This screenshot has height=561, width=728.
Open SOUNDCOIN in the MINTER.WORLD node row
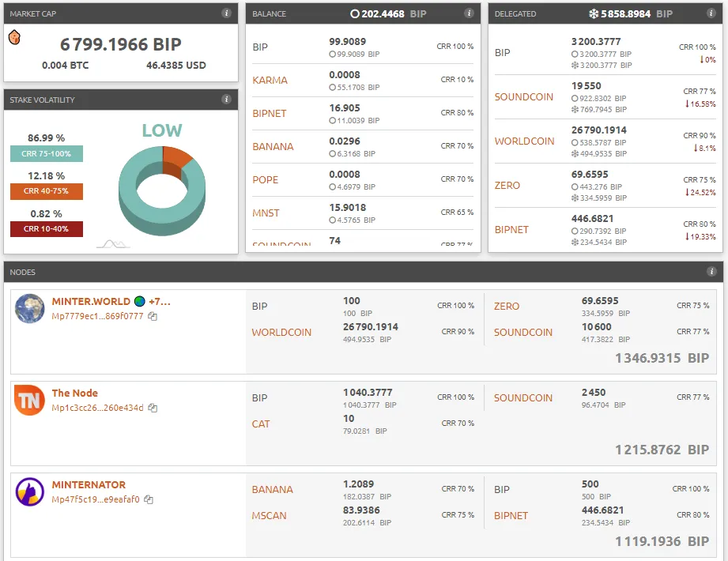click(523, 333)
